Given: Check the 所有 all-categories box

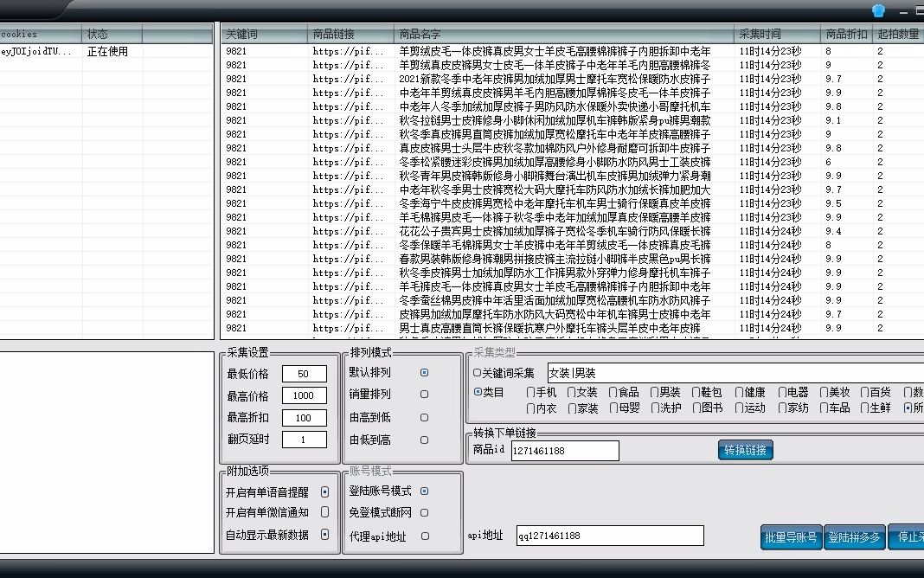Looking at the screenshot, I should coord(907,407).
